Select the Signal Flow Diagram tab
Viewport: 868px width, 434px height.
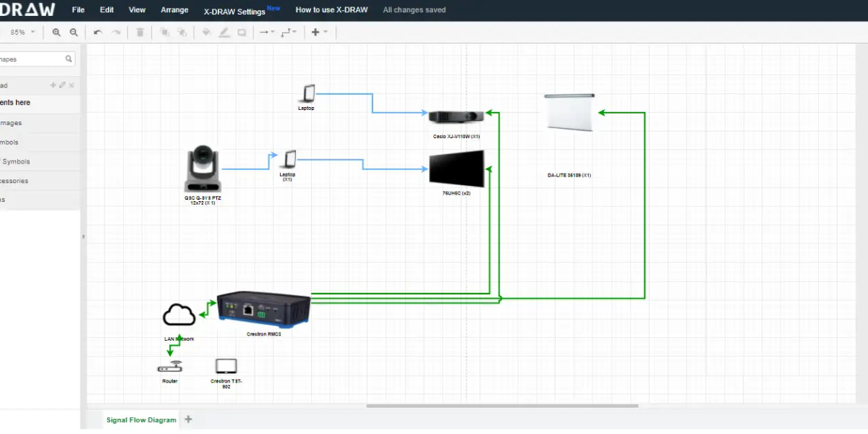tap(141, 420)
